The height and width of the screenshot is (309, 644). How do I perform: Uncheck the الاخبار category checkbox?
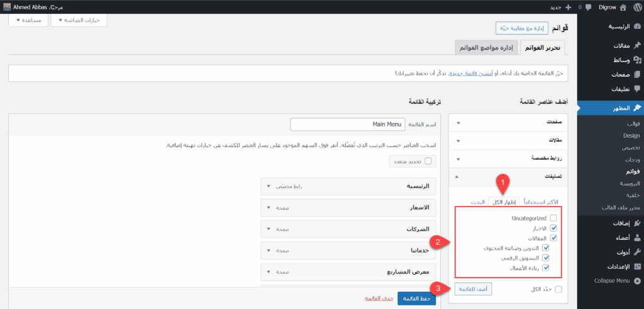553,228
